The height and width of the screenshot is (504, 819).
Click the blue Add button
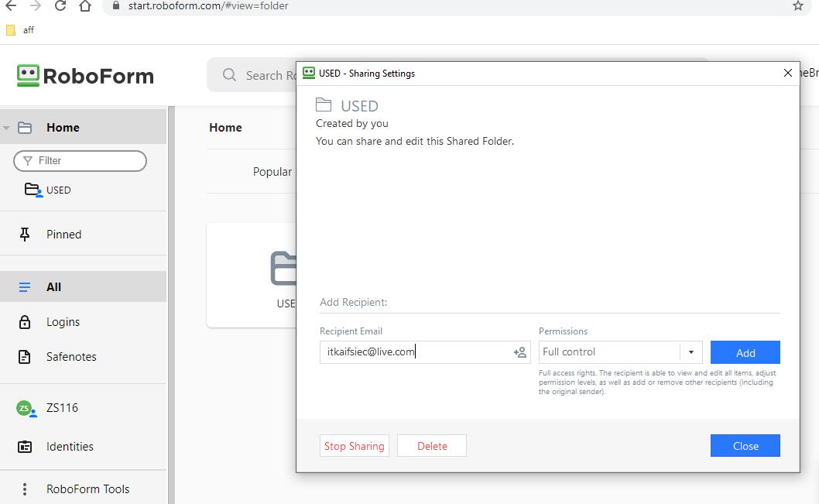pos(745,353)
